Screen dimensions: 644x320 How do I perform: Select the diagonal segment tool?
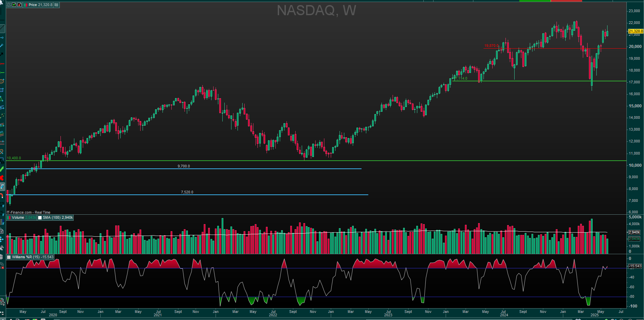(2, 46)
